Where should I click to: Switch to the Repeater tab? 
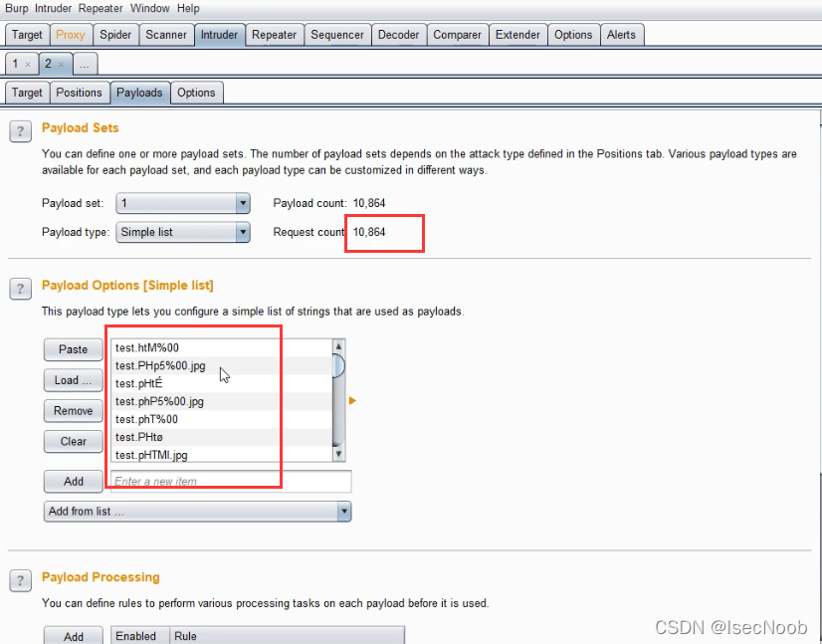point(275,35)
